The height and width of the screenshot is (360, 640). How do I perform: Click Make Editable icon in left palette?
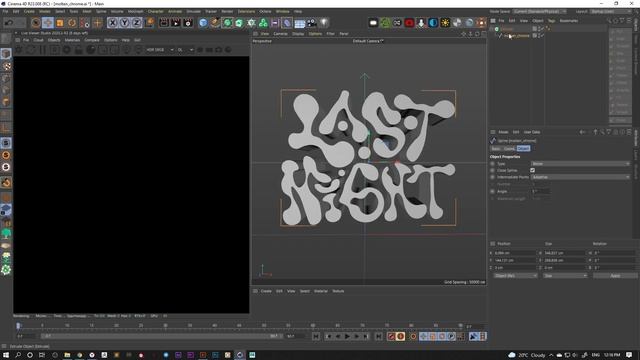click(x=6, y=39)
